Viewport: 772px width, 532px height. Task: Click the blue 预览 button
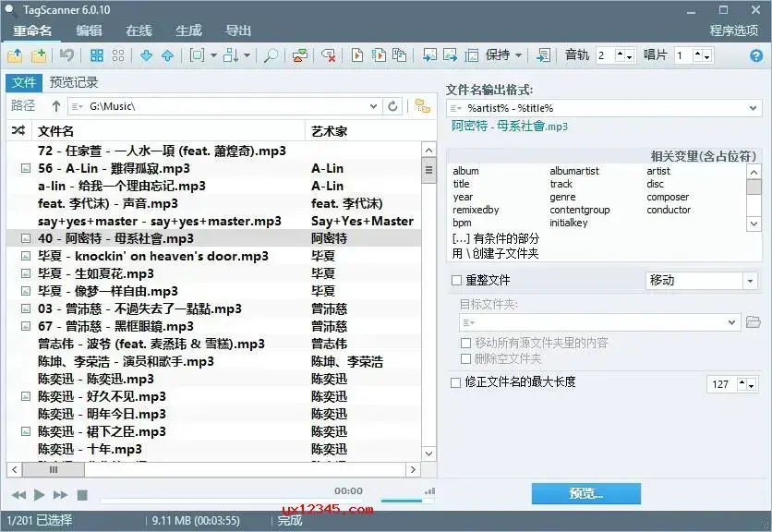[585, 493]
